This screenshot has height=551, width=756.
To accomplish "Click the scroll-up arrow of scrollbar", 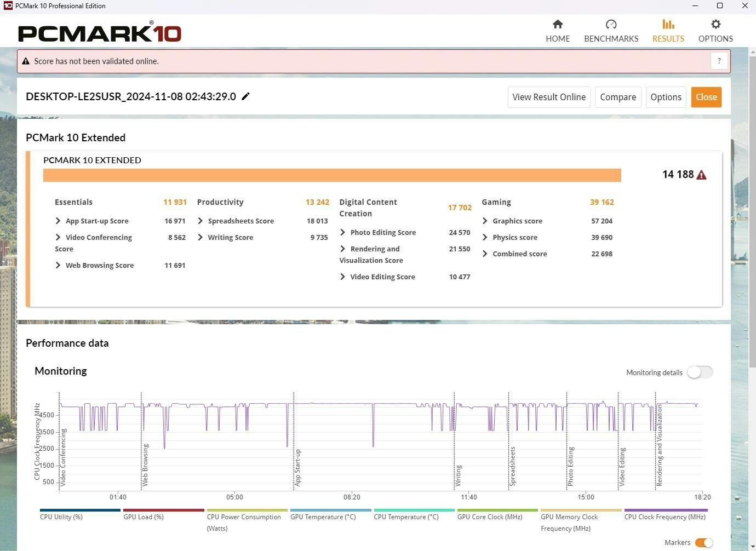I will 752,51.
